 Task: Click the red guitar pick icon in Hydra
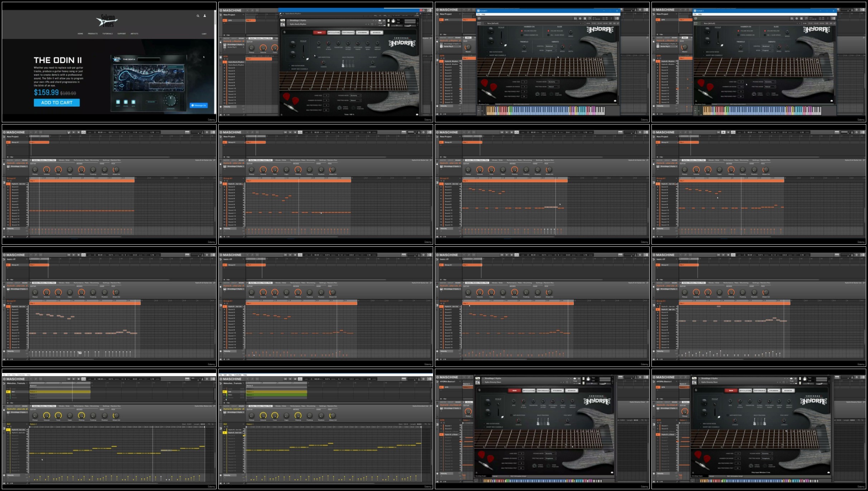pos(286,97)
